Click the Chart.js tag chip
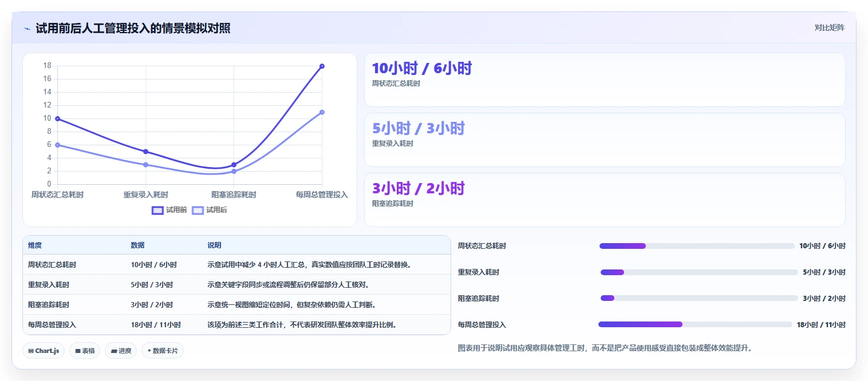This screenshot has height=381, width=868. pos(44,351)
